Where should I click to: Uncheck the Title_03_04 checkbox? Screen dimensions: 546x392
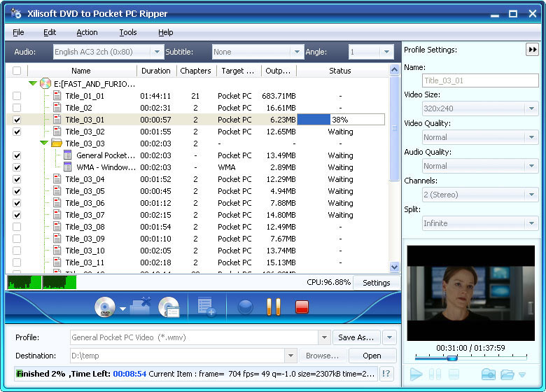[x=17, y=179]
